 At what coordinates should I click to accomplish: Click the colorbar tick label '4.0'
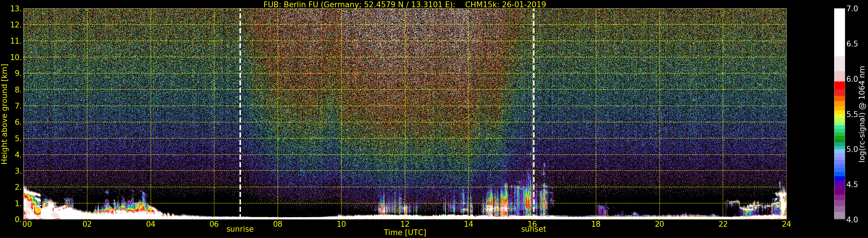[x=852, y=220]
